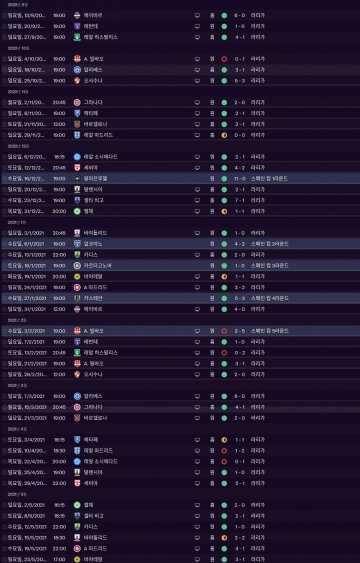Screen dimensions: 360x563
Task: Open the 6-0 result from 7/3/2021
Action: point(240,396)
